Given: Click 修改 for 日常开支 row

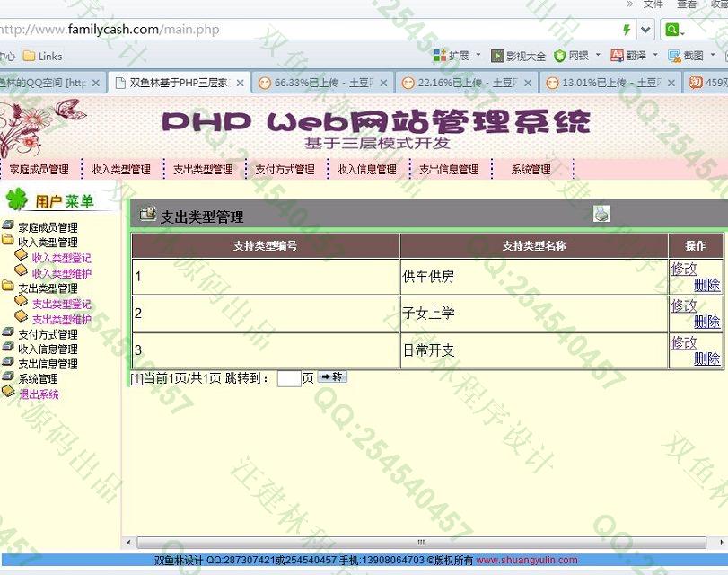Looking at the screenshot, I should click(684, 343).
